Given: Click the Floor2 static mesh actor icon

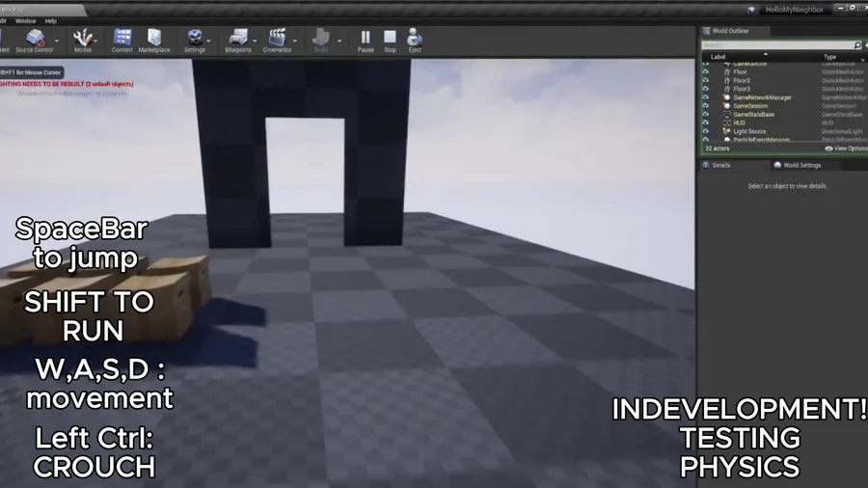Looking at the screenshot, I should 727,80.
